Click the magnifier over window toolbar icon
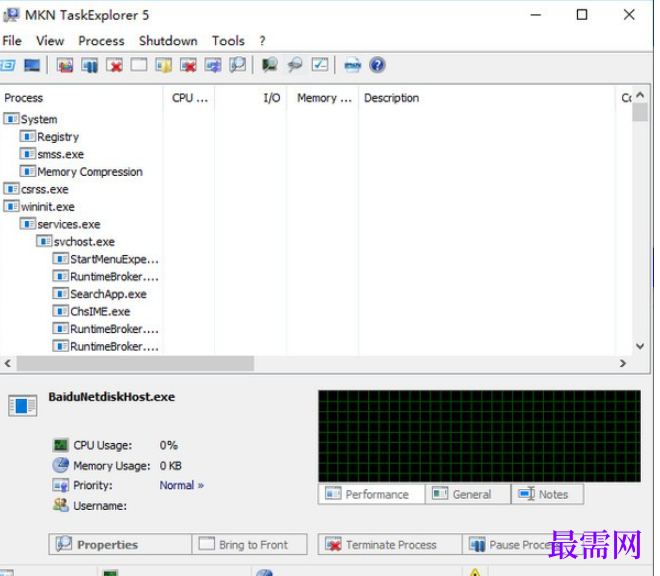Screen dimensions: 660x576 (x=238, y=65)
